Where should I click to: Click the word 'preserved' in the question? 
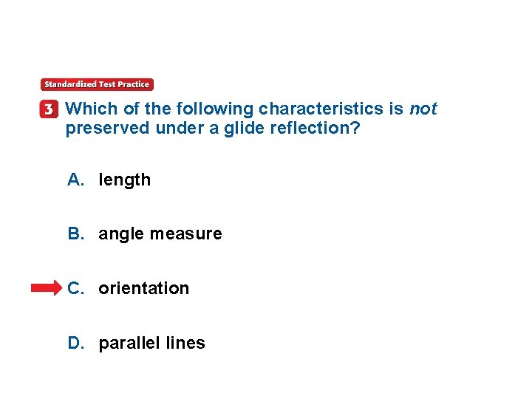pyautogui.click(x=108, y=129)
